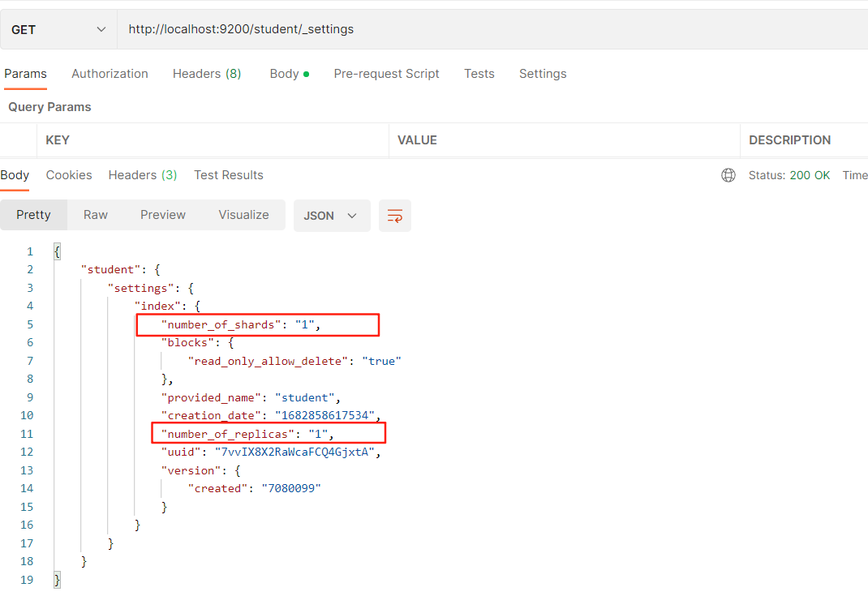Click the request URL field
Viewport: 868px width, 596px height.
click(x=492, y=29)
